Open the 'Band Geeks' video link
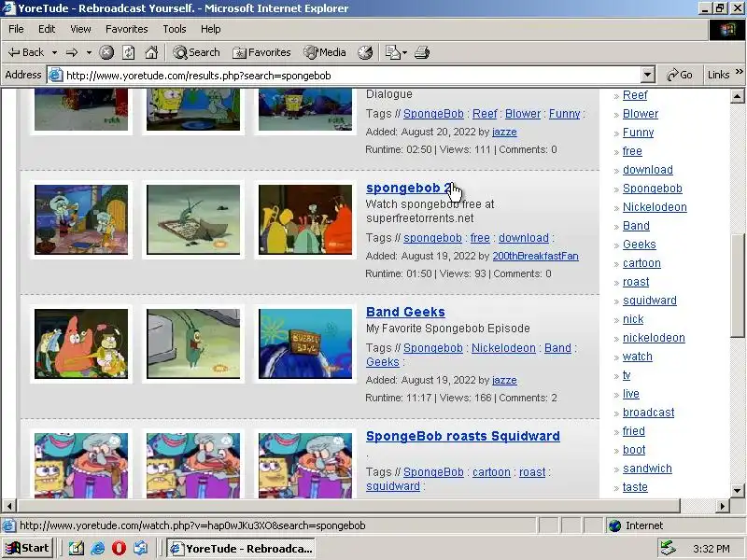The height and width of the screenshot is (560, 747). pyautogui.click(x=405, y=312)
